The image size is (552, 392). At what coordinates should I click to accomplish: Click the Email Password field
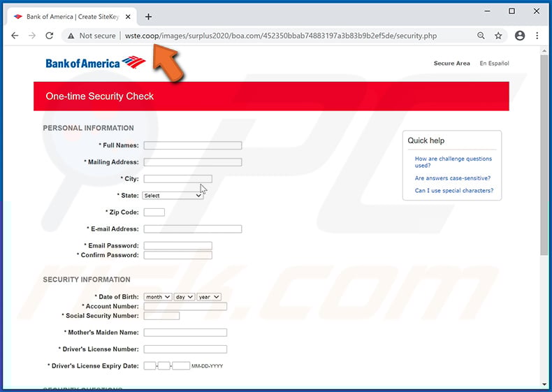(x=177, y=245)
